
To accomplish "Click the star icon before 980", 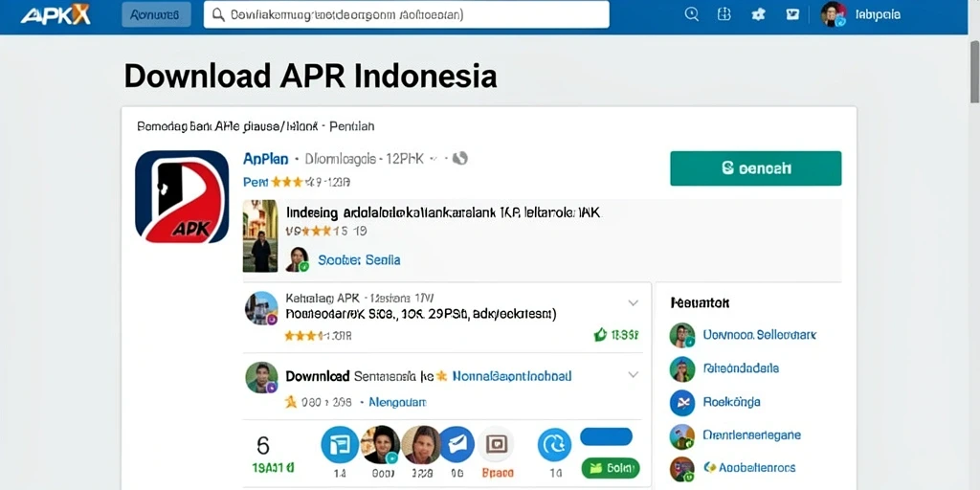I will [291, 402].
